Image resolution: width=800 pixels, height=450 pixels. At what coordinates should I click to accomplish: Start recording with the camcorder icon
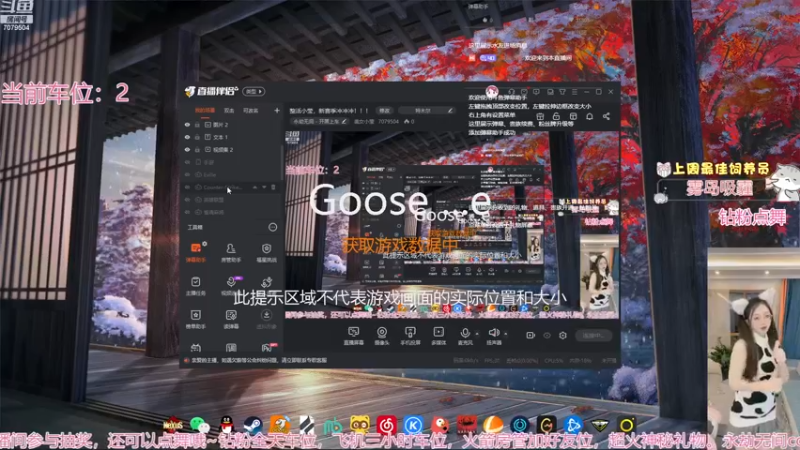(531, 335)
